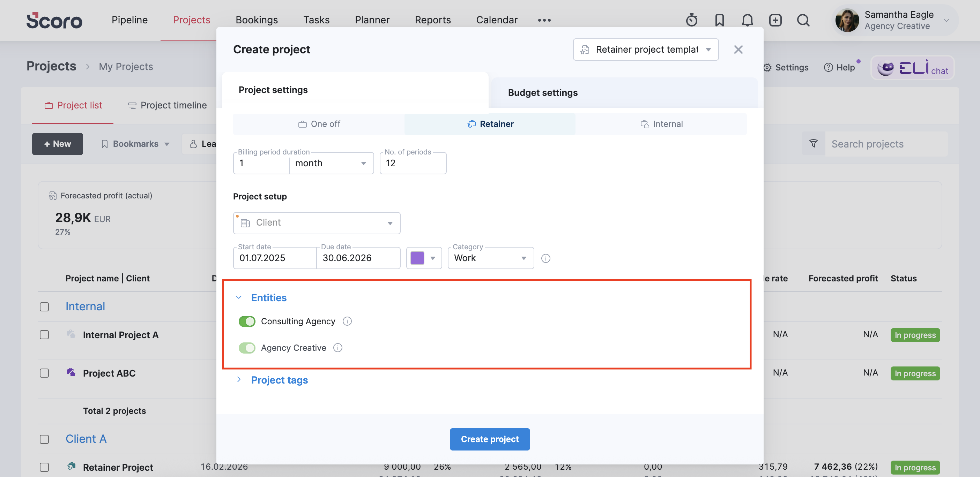The height and width of the screenshot is (477, 980).
Task: Switch to the Project list view
Action: (x=73, y=105)
